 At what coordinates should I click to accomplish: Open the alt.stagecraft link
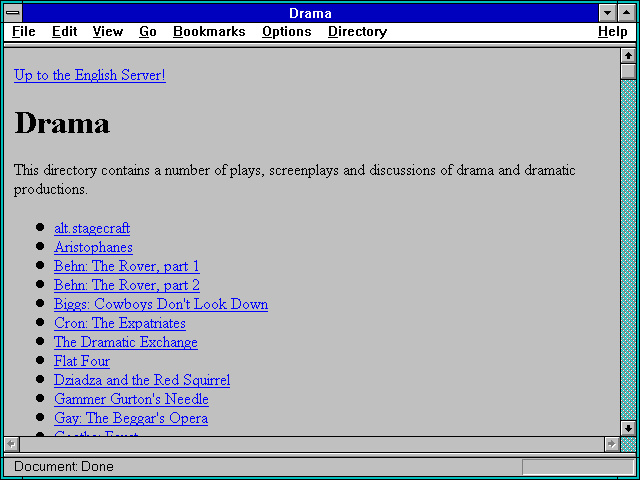click(x=92, y=228)
